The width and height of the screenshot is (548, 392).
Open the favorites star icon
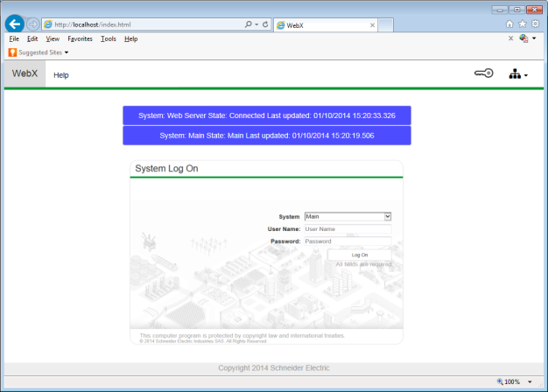pos(523,24)
